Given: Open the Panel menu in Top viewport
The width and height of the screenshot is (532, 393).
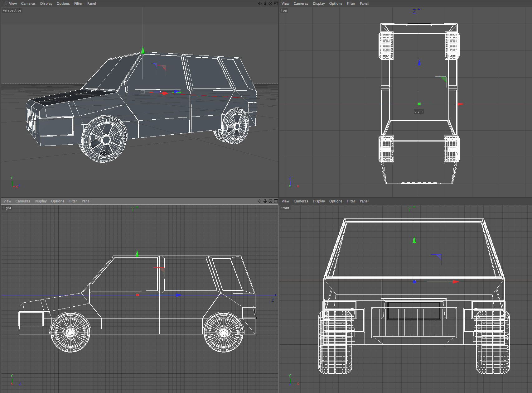Looking at the screenshot, I should pyautogui.click(x=364, y=3).
